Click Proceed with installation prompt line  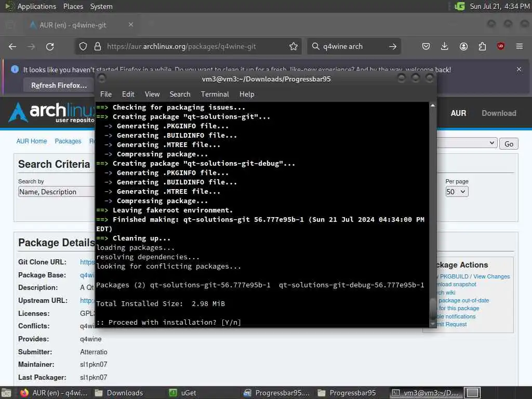click(x=169, y=322)
